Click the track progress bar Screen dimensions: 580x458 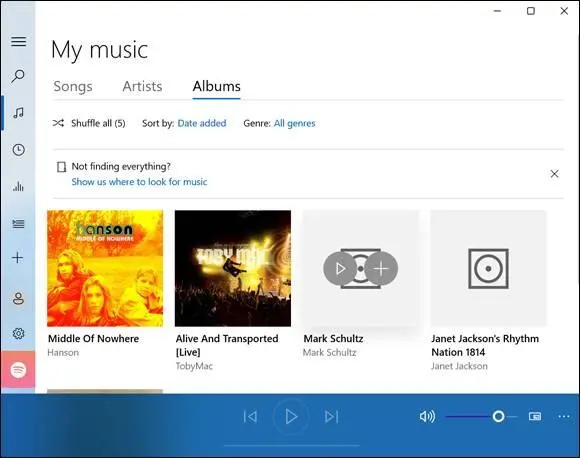tap(291, 445)
